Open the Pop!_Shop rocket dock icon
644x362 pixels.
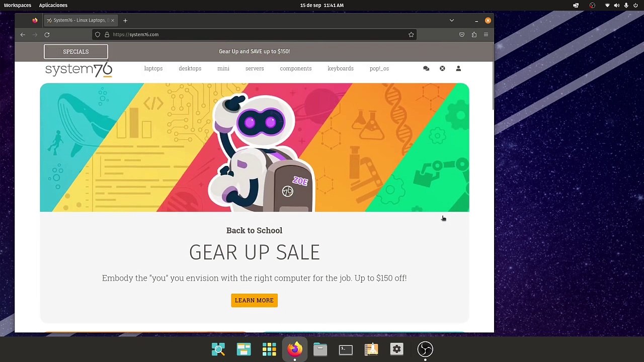(371, 349)
